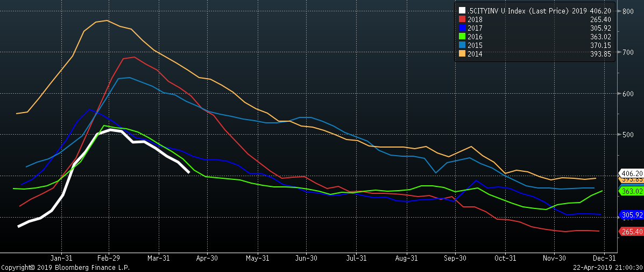Image resolution: width=644 pixels, height=272 pixels.
Task: Click the green 363.02 price tag on right axis
Action: click(x=632, y=191)
